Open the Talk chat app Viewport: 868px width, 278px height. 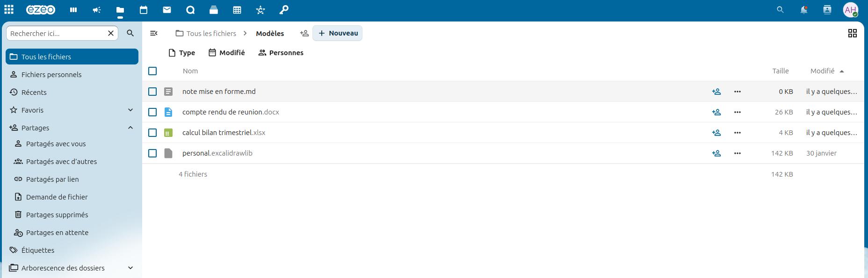pyautogui.click(x=190, y=9)
